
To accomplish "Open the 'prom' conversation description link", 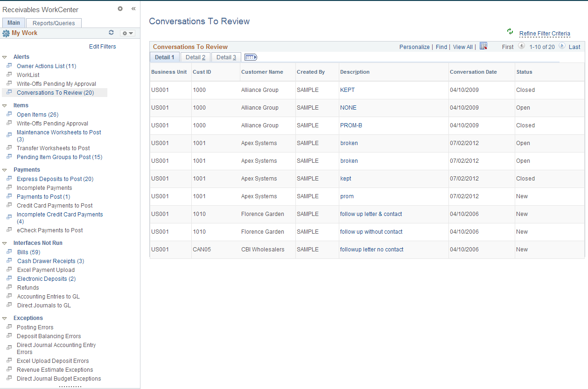I will coord(347,196).
